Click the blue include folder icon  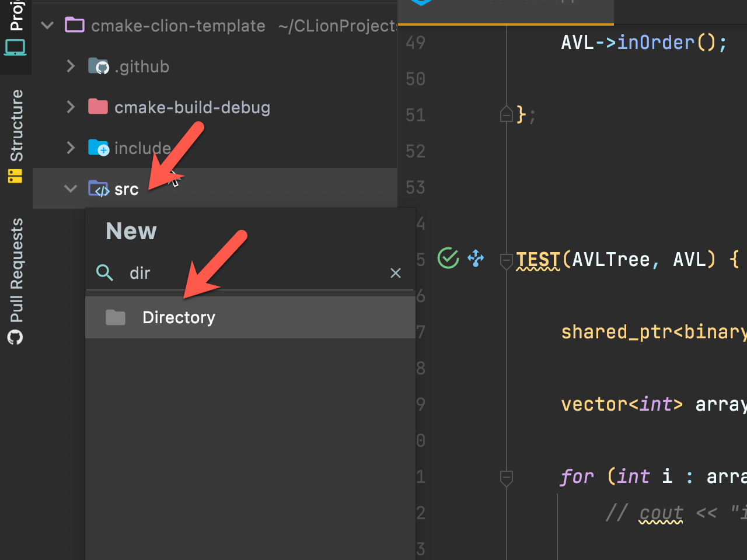(x=98, y=148)
